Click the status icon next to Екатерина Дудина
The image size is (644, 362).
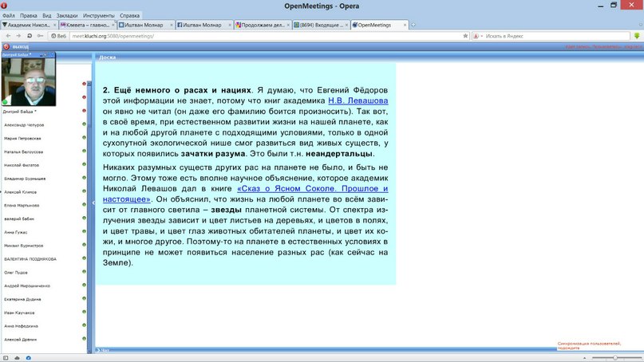(85, 298)
